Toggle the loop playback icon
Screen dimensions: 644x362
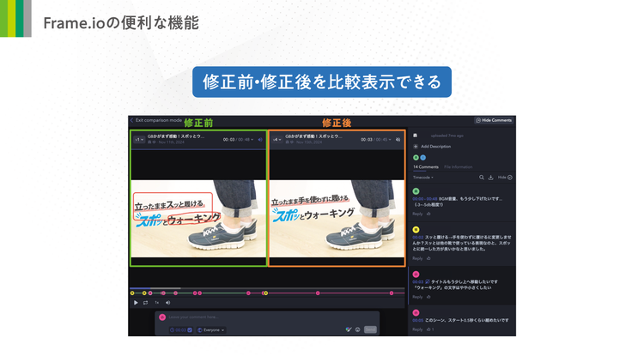[145, 303]
